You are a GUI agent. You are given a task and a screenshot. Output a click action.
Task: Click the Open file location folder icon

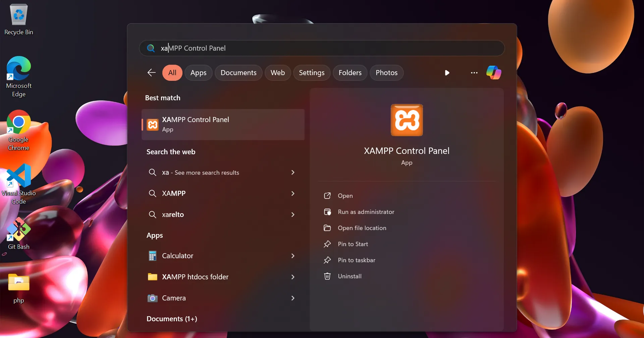coord(327,228)
